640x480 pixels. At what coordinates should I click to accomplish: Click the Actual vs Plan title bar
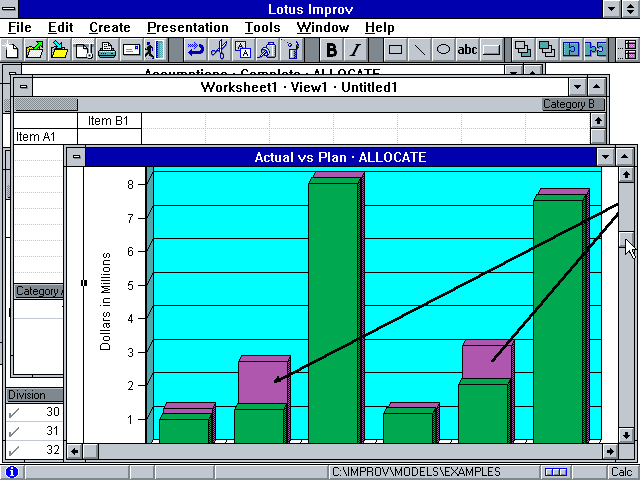coord(340,157)
